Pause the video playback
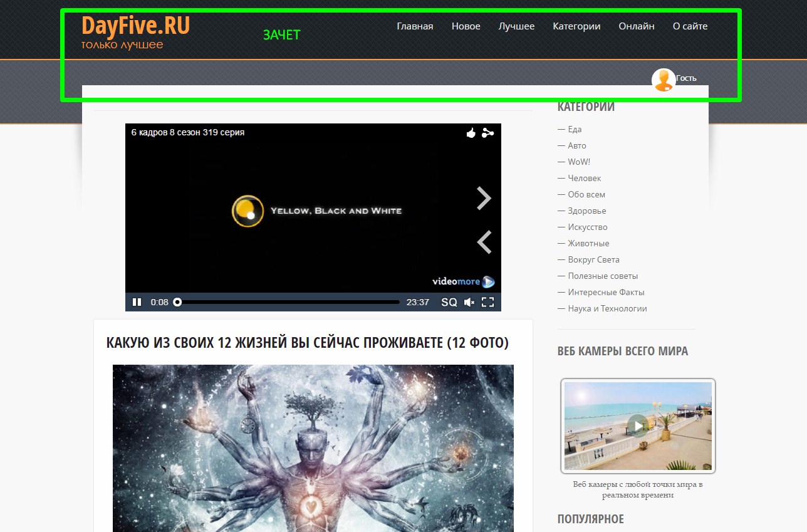Image resolution: width=807 pixels, height=532 pixels. (137, 302)
